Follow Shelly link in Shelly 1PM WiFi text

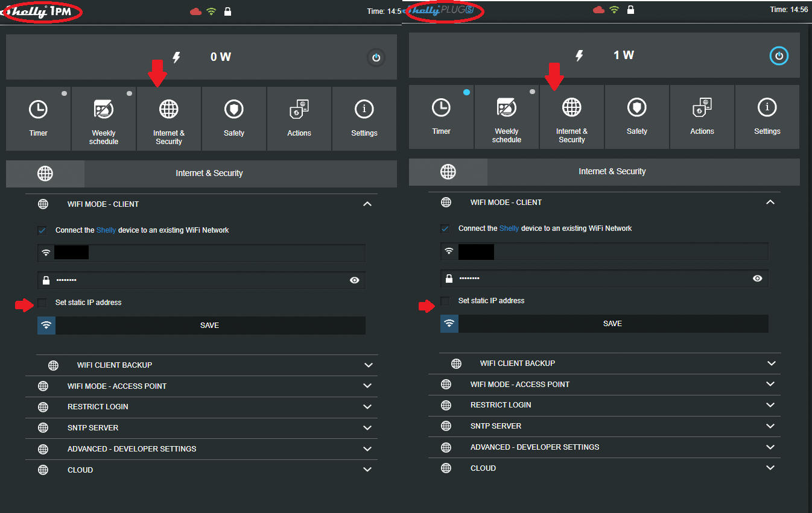click(x=106, y=230)
